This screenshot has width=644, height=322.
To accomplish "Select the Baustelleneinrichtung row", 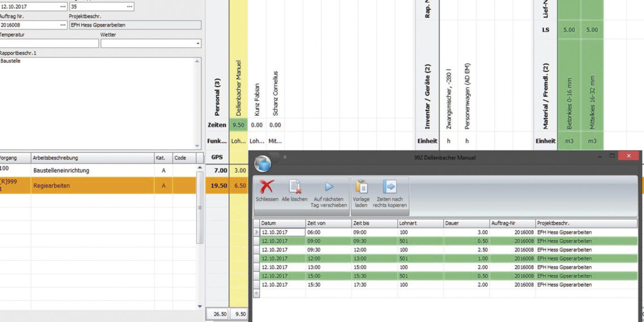I will (98, 171).
